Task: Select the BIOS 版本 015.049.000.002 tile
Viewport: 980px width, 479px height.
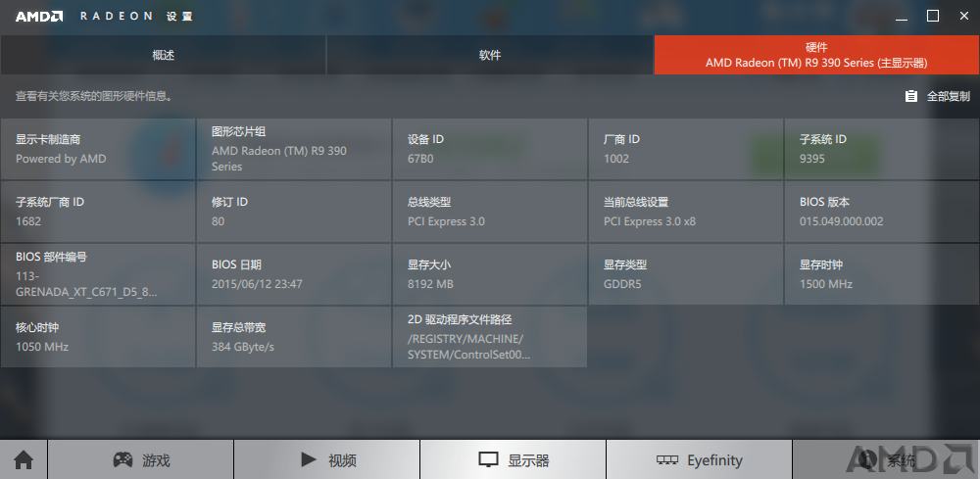Action: tap(882, 211)
